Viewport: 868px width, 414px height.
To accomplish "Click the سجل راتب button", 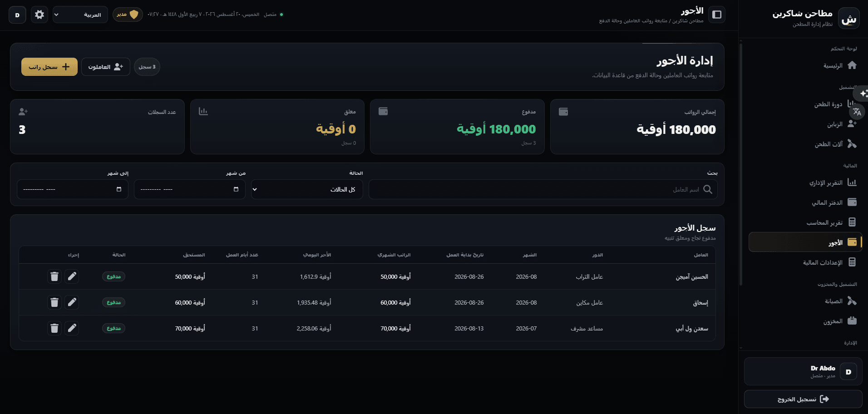I will coord(49,67).
